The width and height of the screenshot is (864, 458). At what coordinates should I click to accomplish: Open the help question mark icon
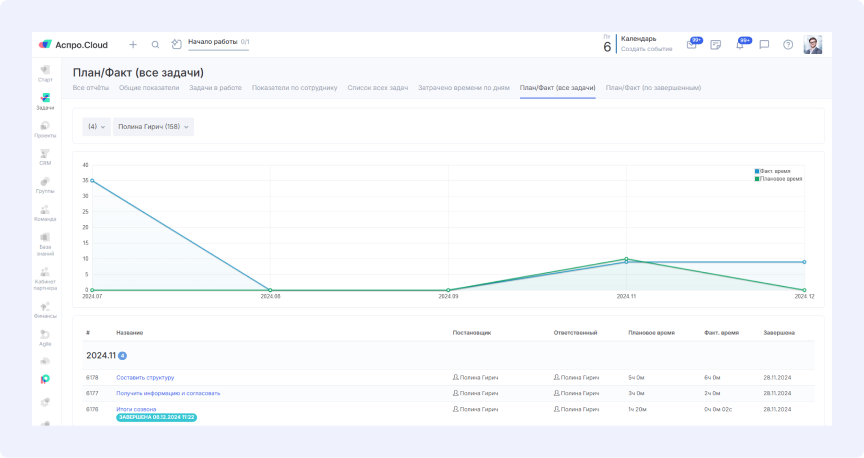click(788, 45)
